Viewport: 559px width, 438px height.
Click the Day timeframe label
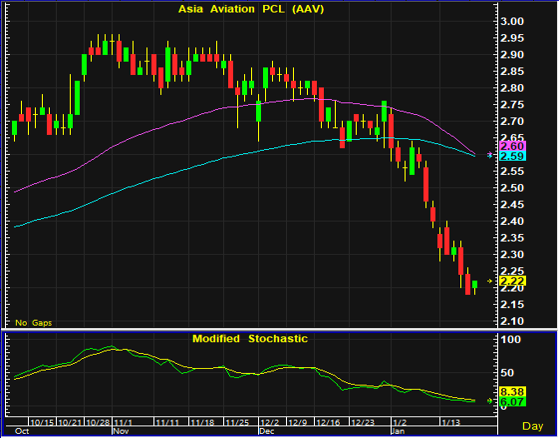tap(532, 426)
